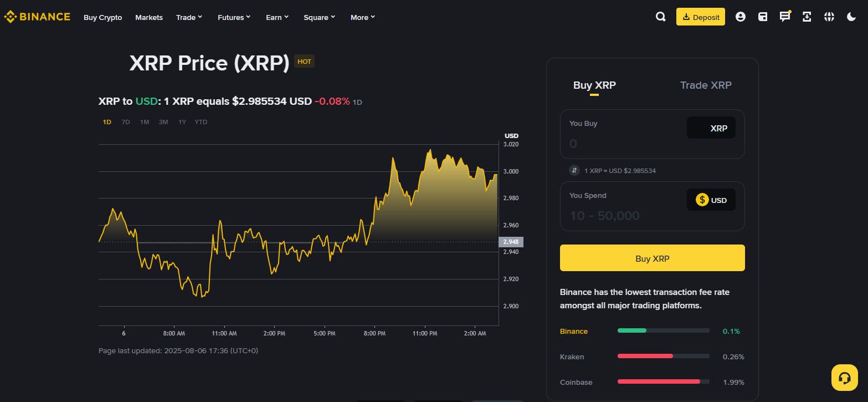Click the 2.948 price marker on chart
868x402 pixels.
coord(511,242)
